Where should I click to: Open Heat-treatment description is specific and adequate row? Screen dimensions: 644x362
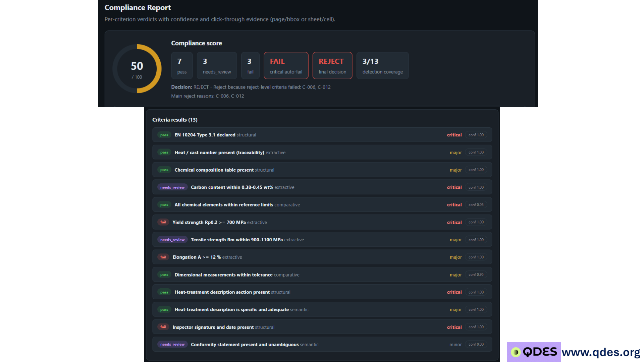click(322, 309)
